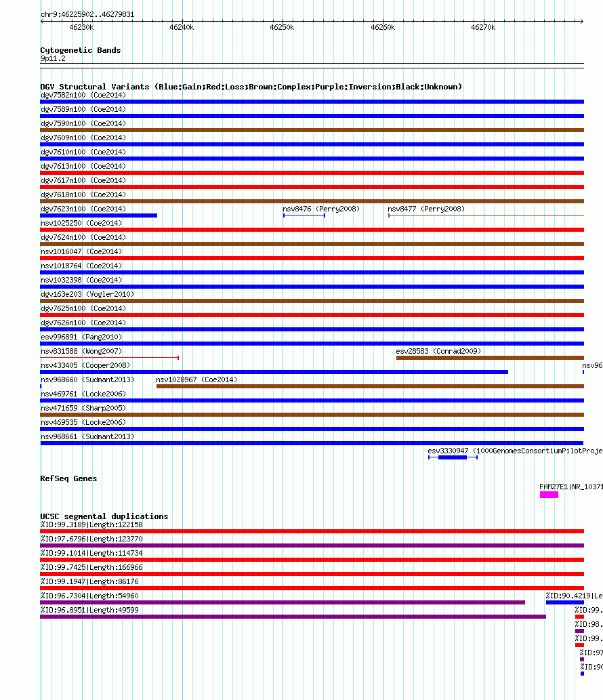Image resolution: width=603 pixels, height=700 pixels.
Task: Open the DGV Structural Variants track title
Action: pos(251,87)
